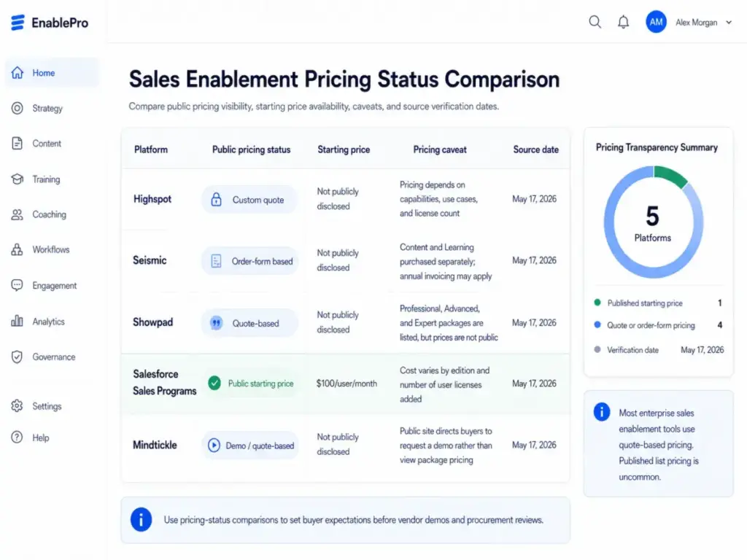Click the Help question mark icon

[x=18, y=437]
